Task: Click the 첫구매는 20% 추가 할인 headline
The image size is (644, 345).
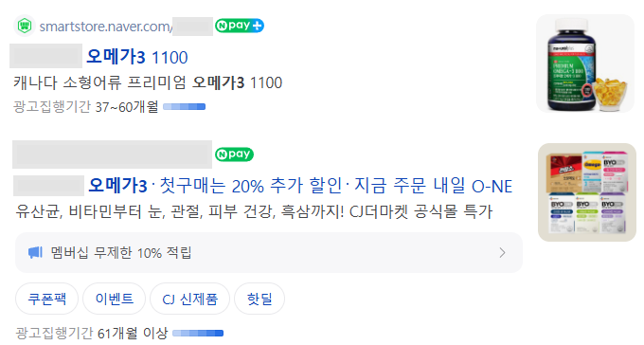Action: pyautogui.click(x=251, y=186)
